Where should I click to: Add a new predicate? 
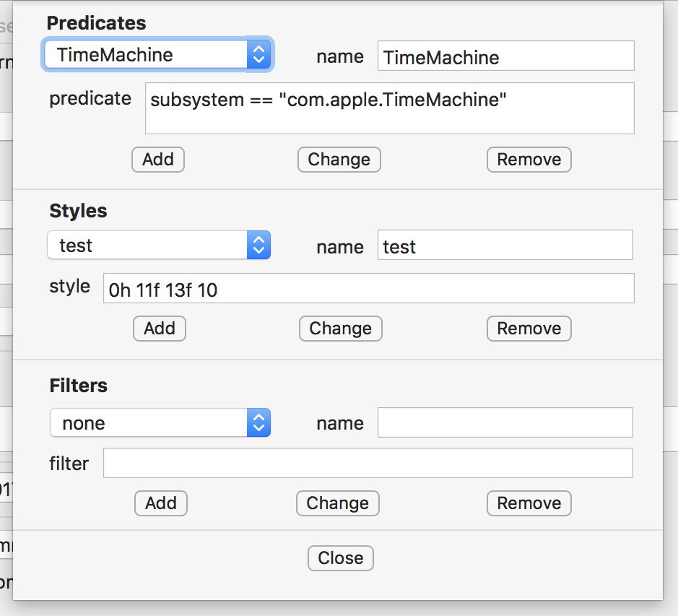pos(158,160)
